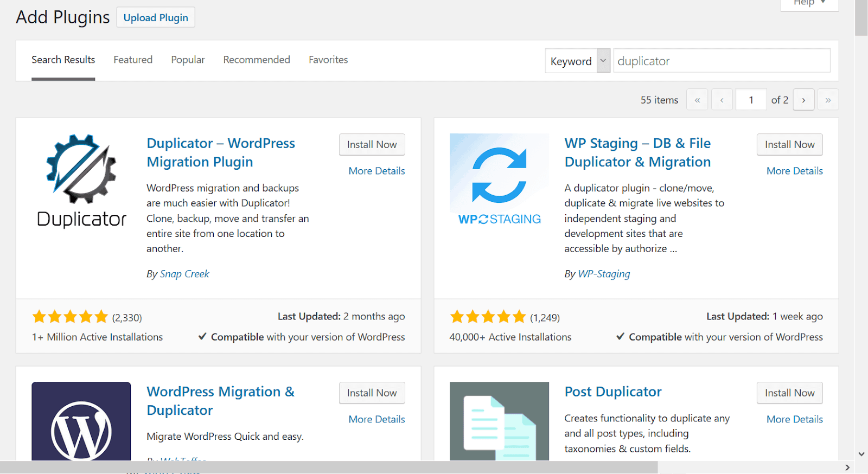The height and width of the screenshot is (474, 868).
Task: Visit the WP-Staging author link
Action: (x=604, y=274)
